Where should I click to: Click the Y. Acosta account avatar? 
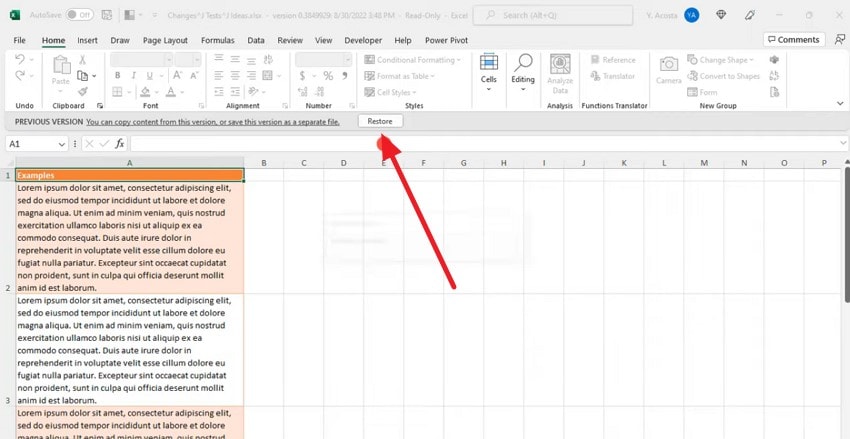coord(691,15)
